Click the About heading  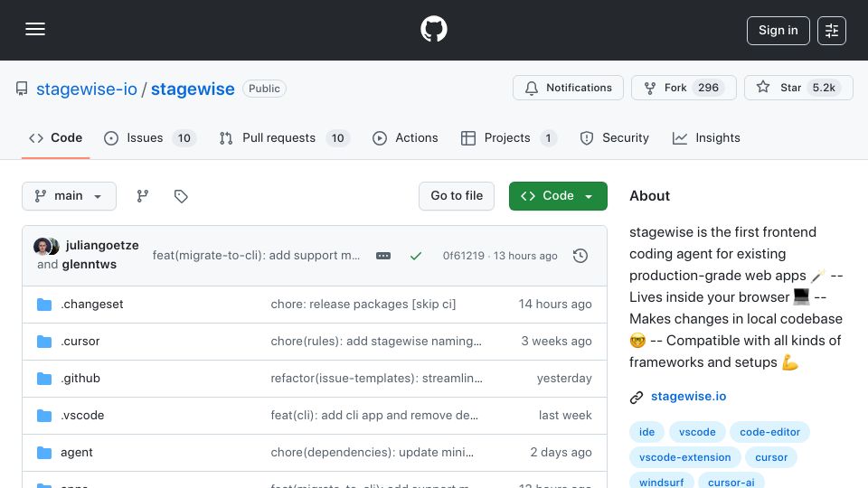649,196
